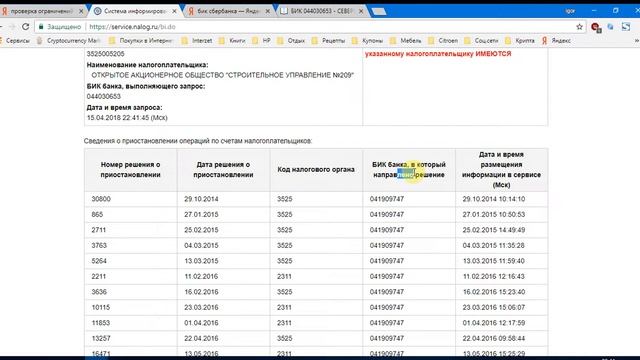The width and height of the screenshot is (640, 360).
Task: Open the 'Рецепты' bookmark folder
Action: (328, 41)
